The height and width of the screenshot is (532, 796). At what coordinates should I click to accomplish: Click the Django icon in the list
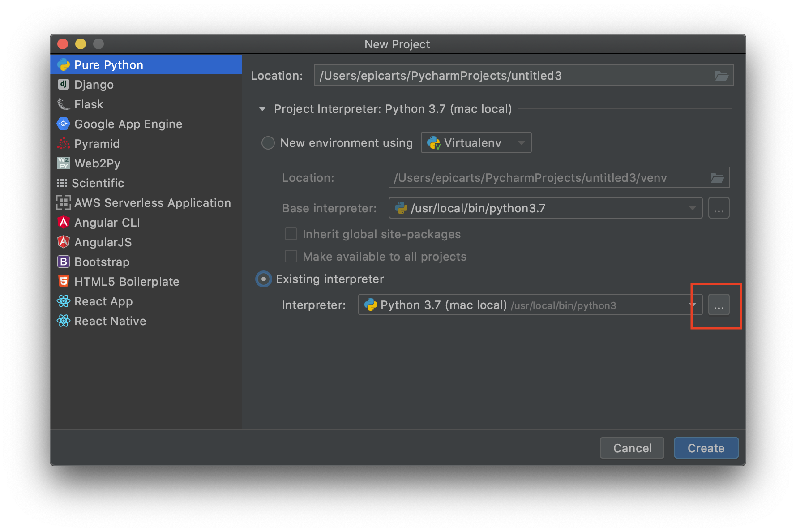click(64, 84)
